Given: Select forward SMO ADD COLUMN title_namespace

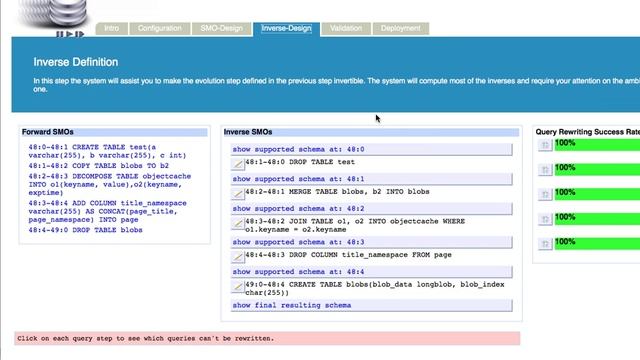Looking at the screenshot, I should pos(107,211).
